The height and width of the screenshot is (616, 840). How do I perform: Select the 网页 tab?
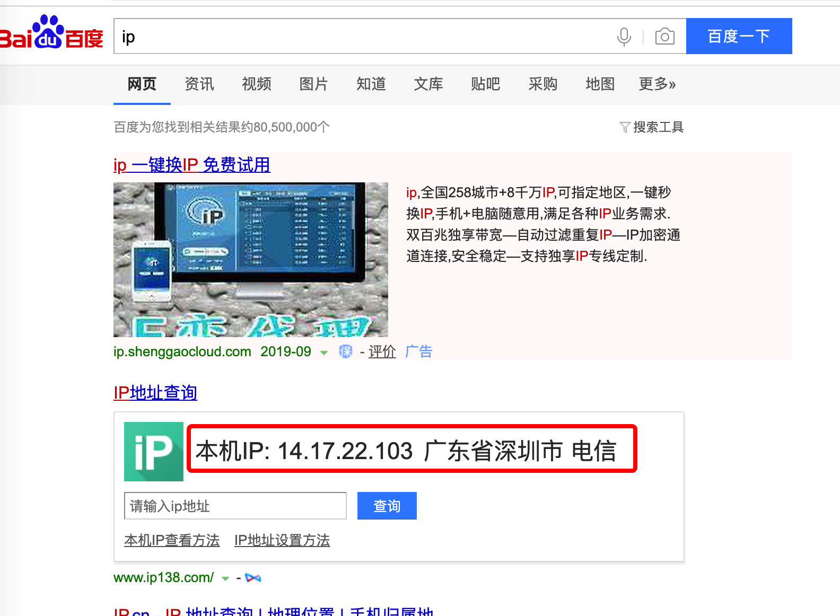click(x=142, y=84)
